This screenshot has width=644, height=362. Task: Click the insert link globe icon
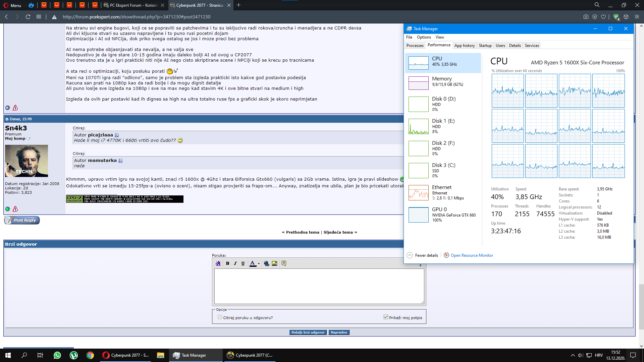pos(266,263)
